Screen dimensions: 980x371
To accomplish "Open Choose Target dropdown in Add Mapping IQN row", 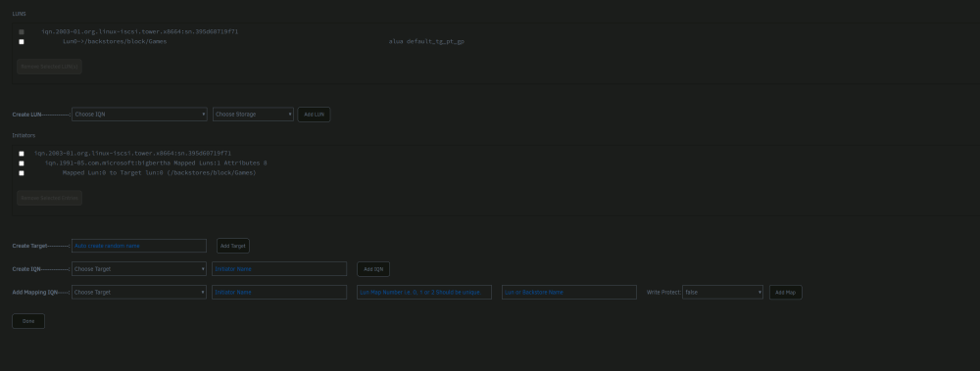I will (139, 293).
